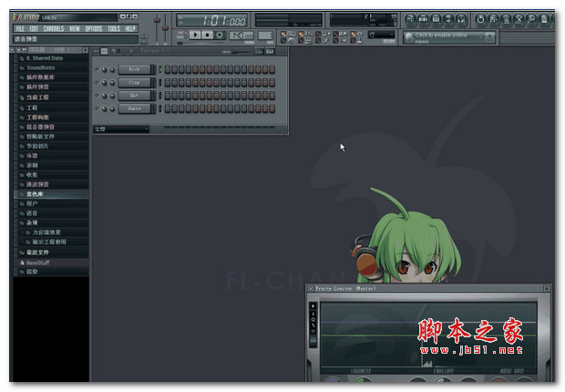This screenshot has height=392, width=565.
Task: Close the Fruity Limiter window
Action: (547, 288)
